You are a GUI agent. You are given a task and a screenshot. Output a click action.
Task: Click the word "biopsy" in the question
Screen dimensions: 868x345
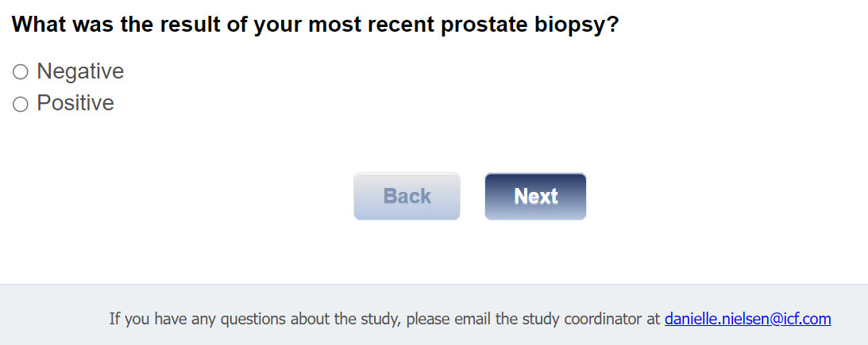567,25
